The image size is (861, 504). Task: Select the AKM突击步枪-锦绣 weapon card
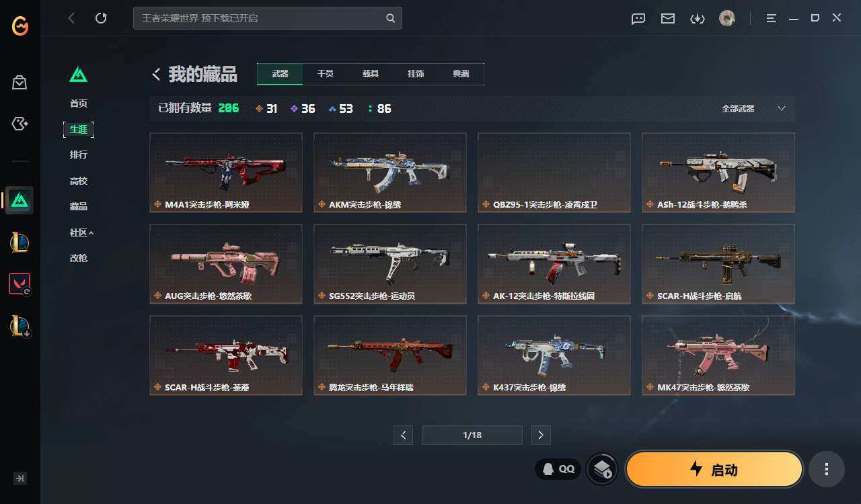pos(390,173)
